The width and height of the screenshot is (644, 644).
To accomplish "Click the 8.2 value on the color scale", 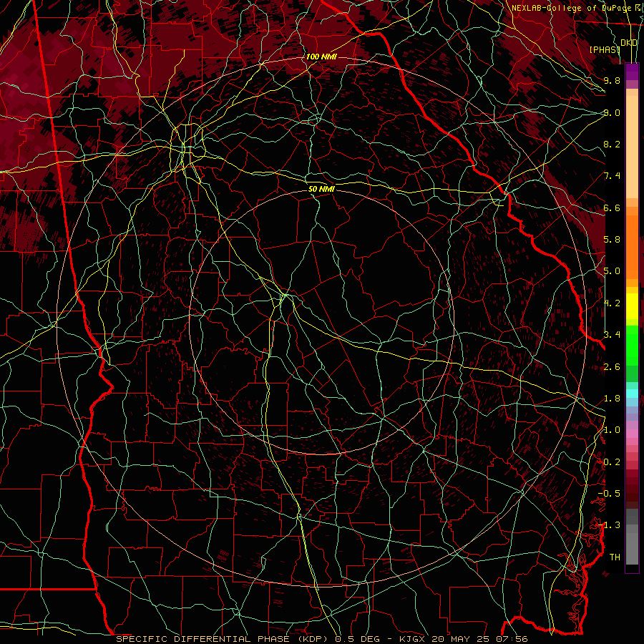I will coord(612,144).
